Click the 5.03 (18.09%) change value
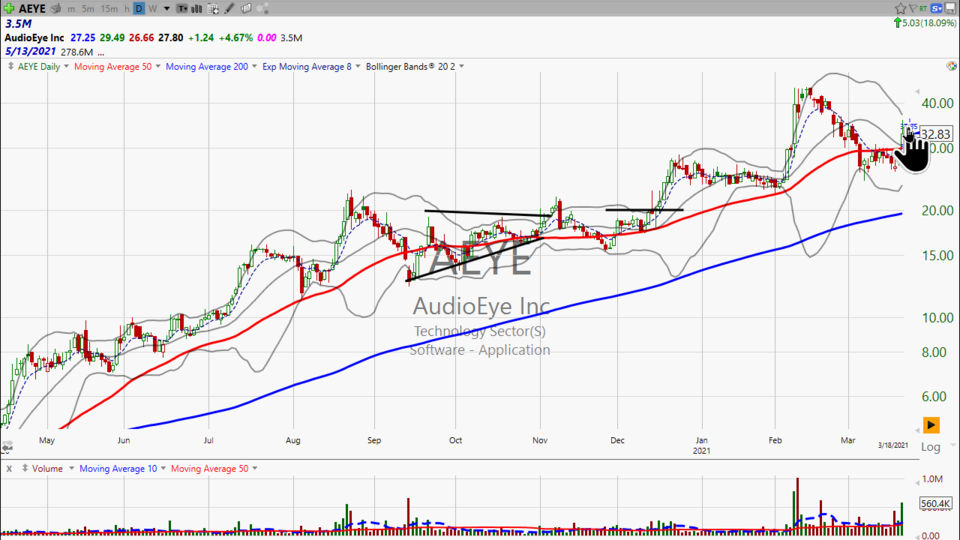Viewport: 960px width, 540px height. (x=929, y=23)
